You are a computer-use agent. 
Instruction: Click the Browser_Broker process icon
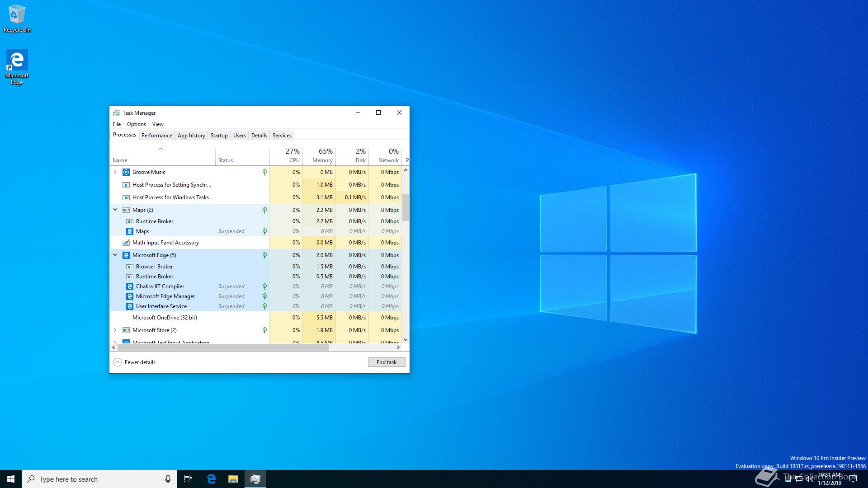(130, 267)
